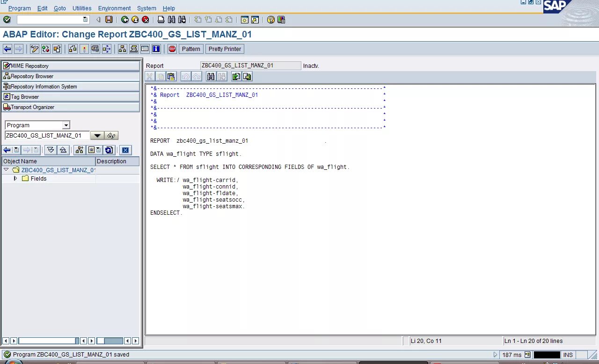Open the Help menu
599x364 pixels.
169,8
